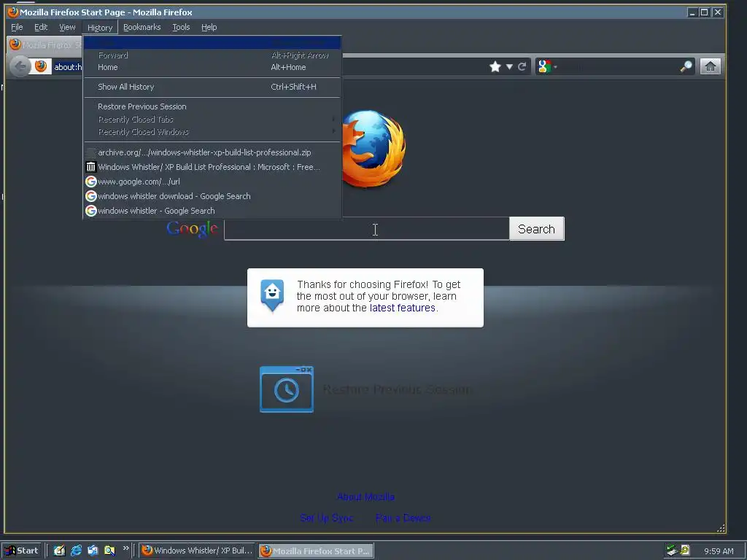747x560 pixels.
Task: Click Google icon beside www.google.com/.../url
Action: [90, 182]
